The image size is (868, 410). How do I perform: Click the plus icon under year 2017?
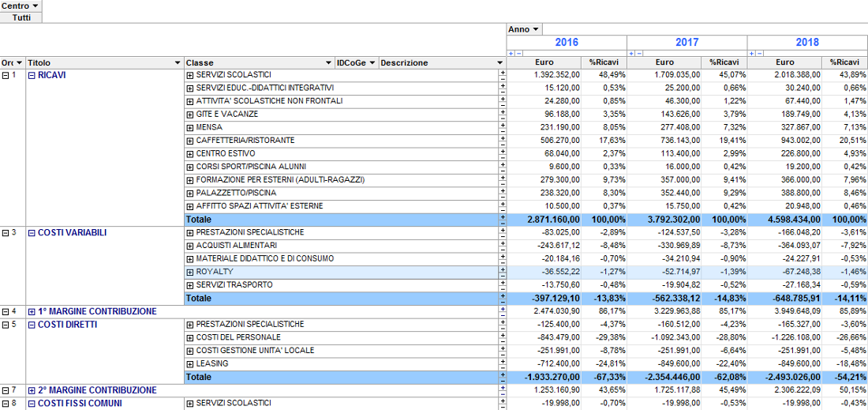pyautogui.click(x=631, y=53)
